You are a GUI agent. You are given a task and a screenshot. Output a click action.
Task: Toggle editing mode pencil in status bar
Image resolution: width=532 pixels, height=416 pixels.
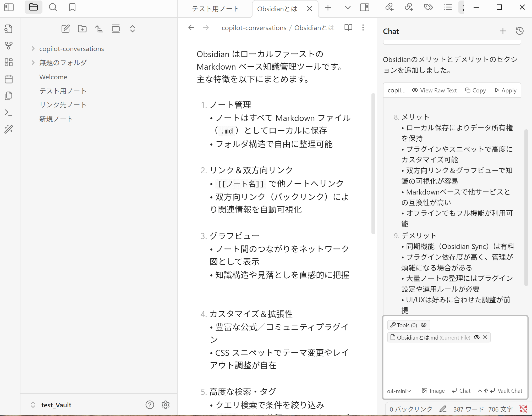(443, 409)
